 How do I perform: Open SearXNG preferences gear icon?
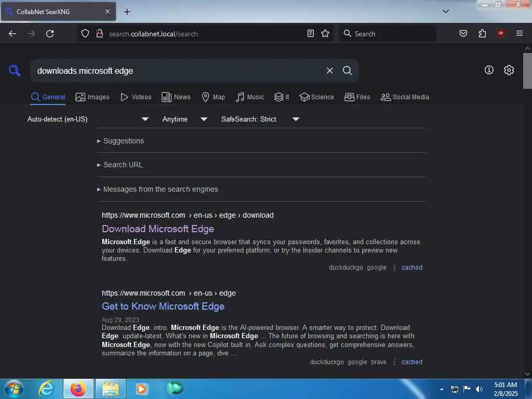pos(509,70)
